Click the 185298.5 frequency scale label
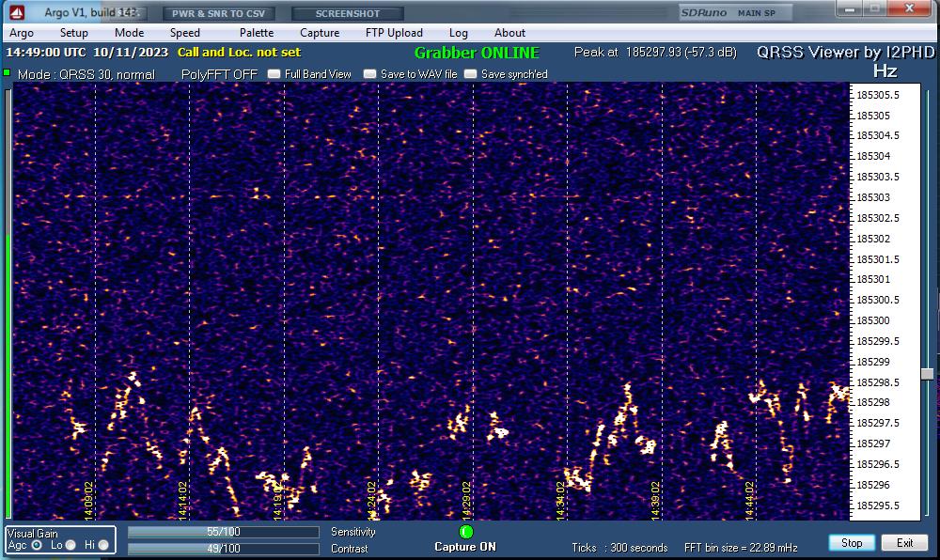The height and width of the screenshot is (560, 940). pos(878,382)
